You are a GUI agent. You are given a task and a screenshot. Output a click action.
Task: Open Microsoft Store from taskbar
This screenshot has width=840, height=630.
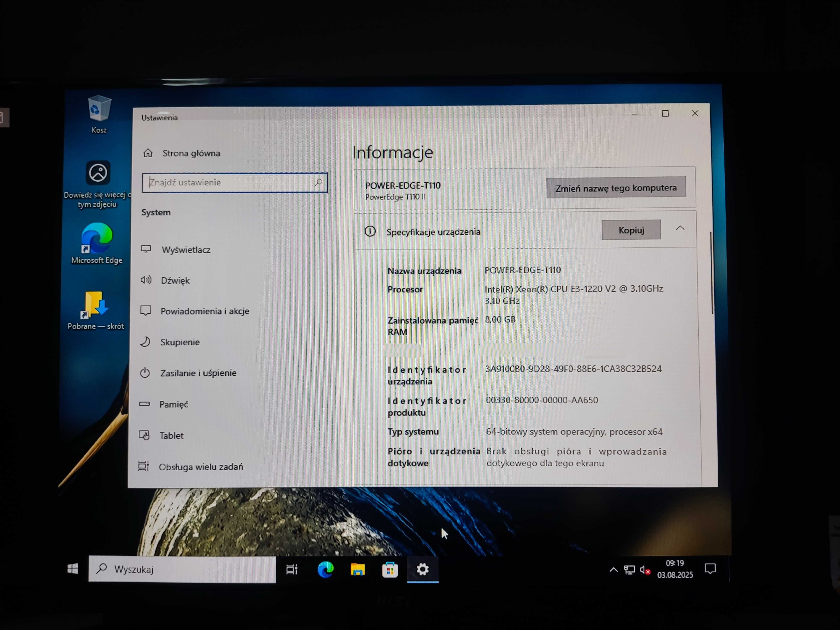(390, 570)
